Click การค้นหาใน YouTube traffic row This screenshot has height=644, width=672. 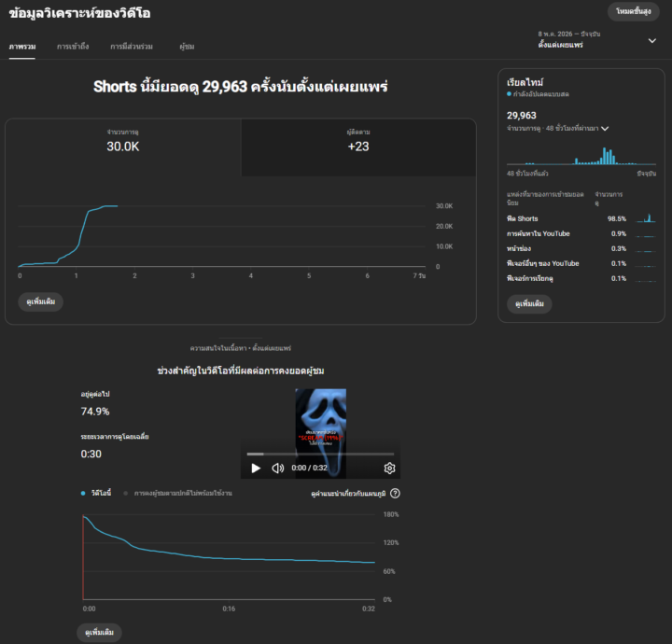[581, 233]
